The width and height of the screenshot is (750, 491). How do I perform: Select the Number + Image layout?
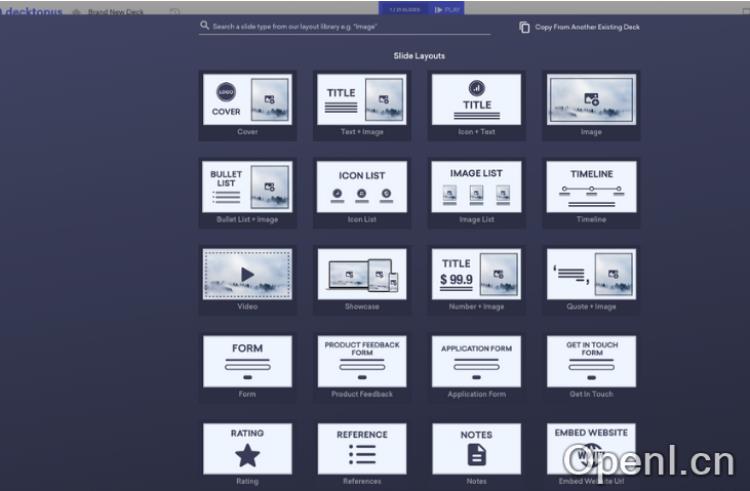pyautogui.click(x=476, y=274)
